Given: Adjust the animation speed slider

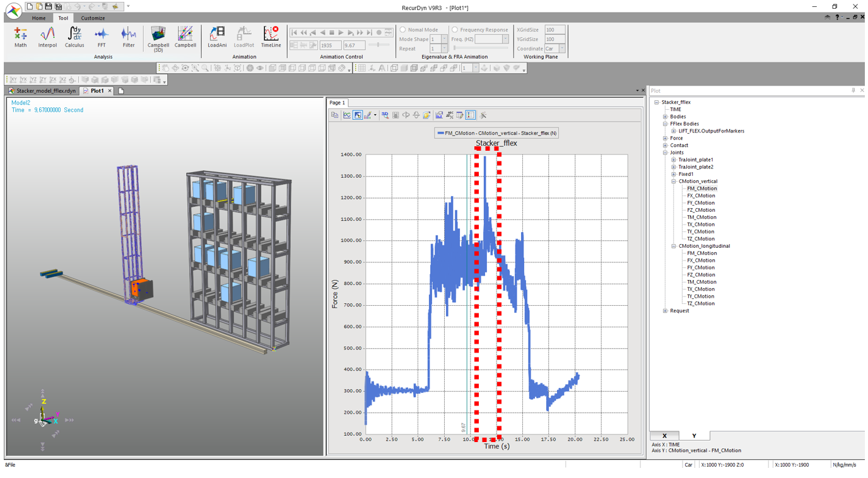Looking at the screenshot, I should (x=378, y=45).
